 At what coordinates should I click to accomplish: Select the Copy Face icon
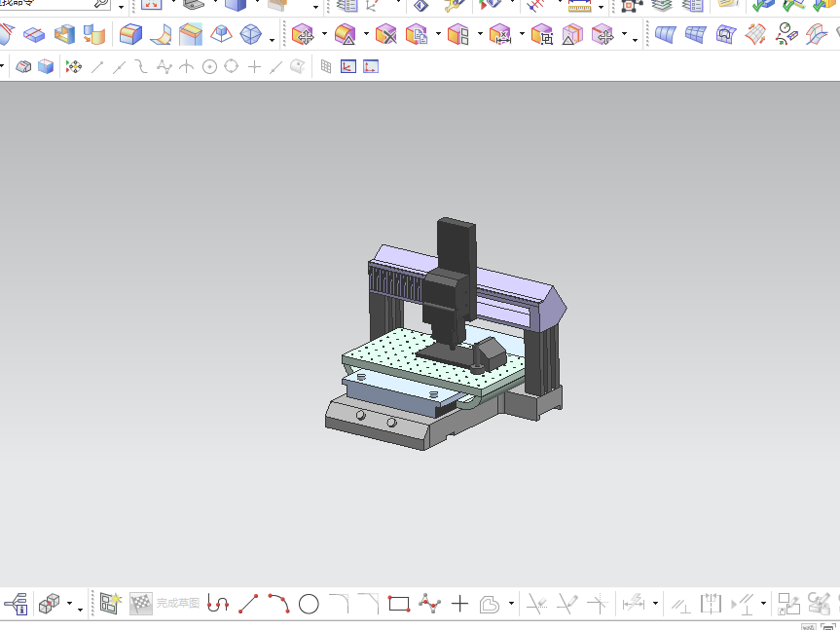coord(417,35)
